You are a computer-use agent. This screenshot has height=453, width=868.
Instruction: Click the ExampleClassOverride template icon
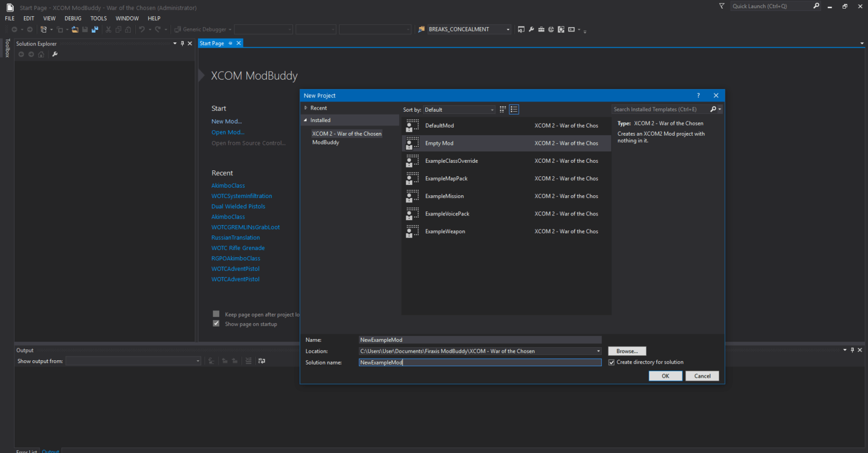point(413,161)
